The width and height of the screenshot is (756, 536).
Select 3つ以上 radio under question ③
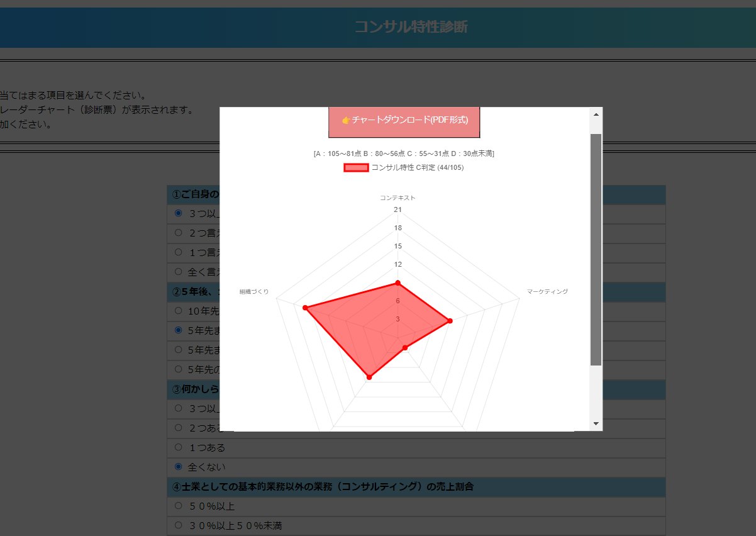tap(178, 408)
